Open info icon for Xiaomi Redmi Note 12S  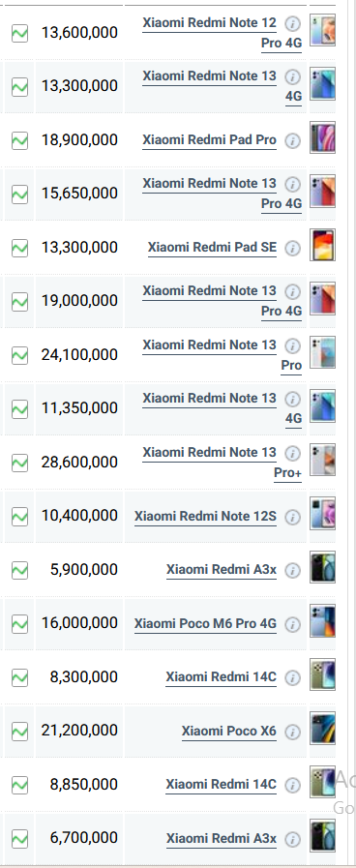[x=293, y=517]
